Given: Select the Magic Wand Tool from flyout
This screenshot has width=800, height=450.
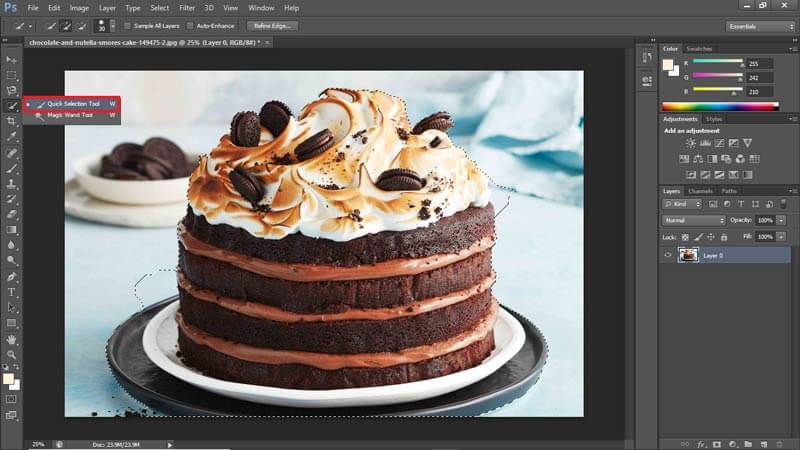Looking at the screenshot, I should click(68, 115).
